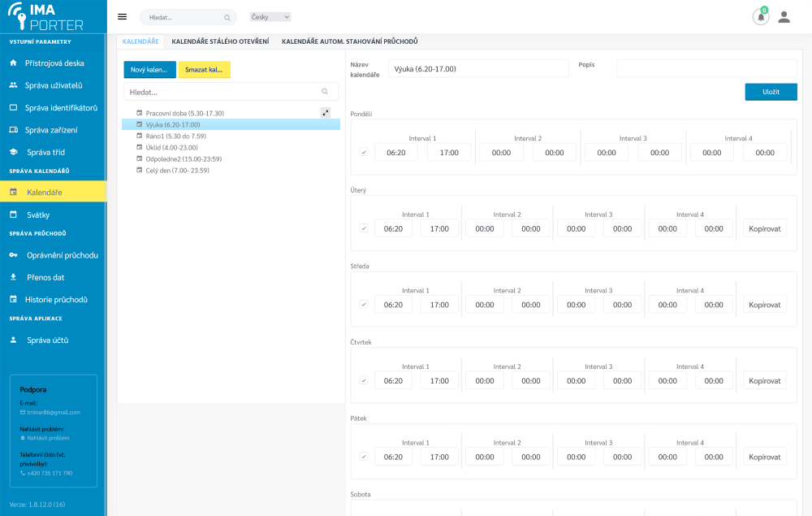Click the expand arrows icon in calendar list

coord(326,112)
